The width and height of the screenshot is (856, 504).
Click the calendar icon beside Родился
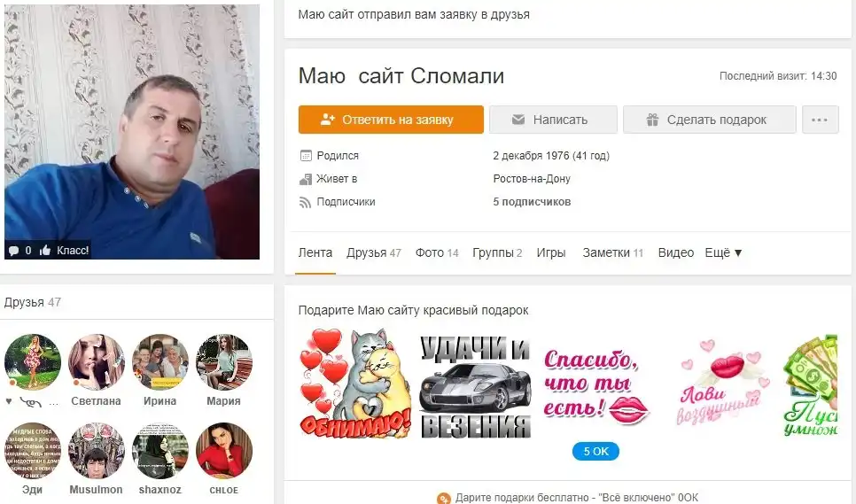(306, 156)
